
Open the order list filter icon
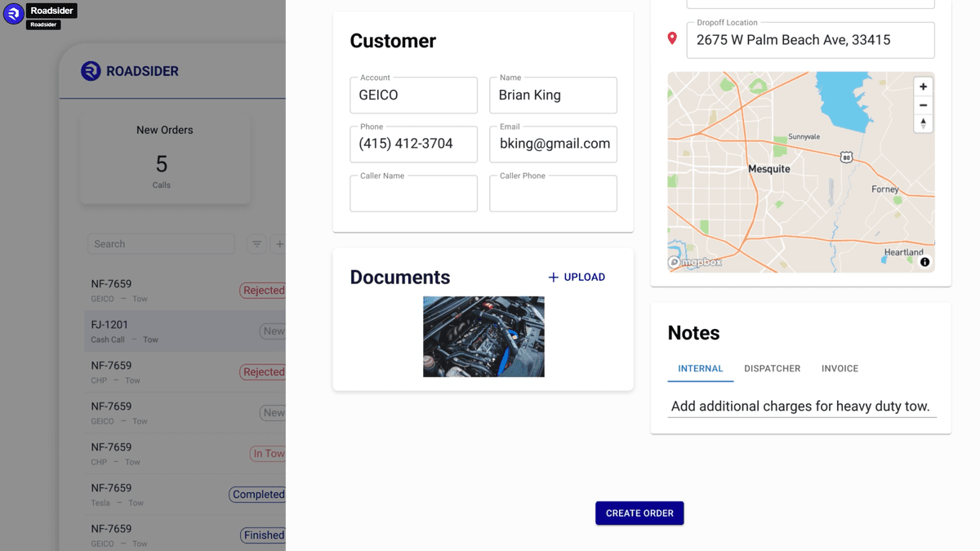coord(256,244)
